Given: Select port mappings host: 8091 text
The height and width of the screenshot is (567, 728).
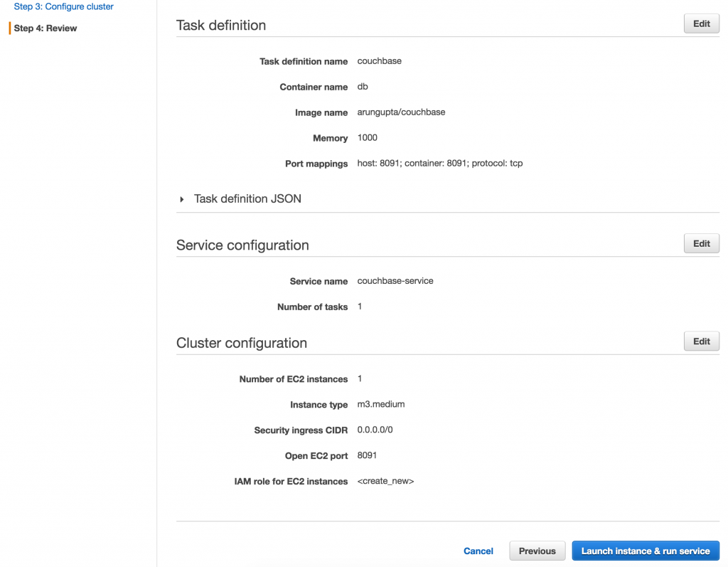Looking at the screenshot, I should [439, 164].
